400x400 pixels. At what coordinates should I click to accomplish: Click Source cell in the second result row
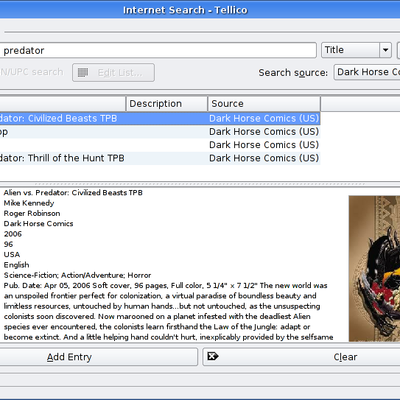264,132
